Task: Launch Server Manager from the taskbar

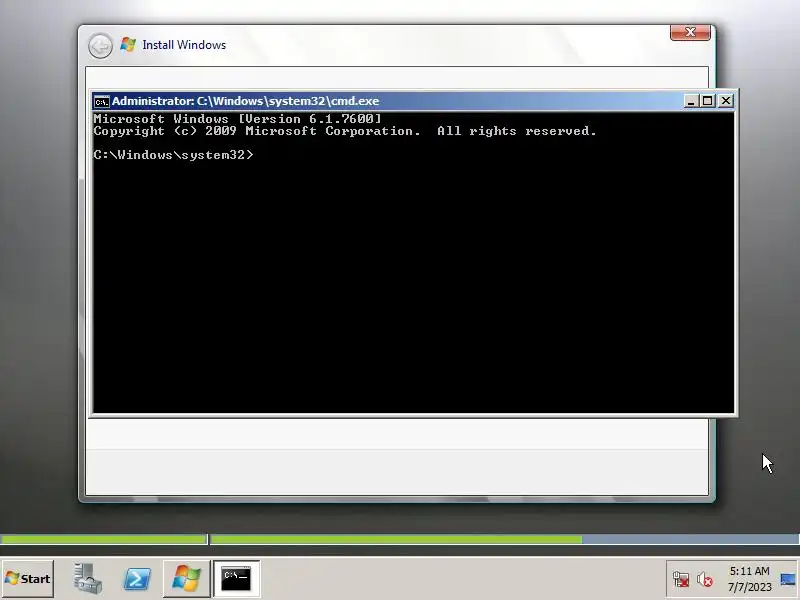Action: pyautogui.click(x=87, y=579)
